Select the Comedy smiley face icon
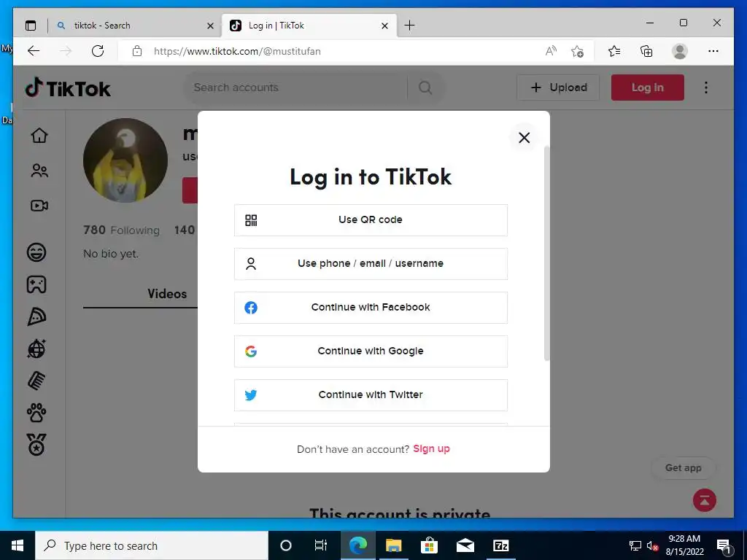The image size is (747, 560). pyautogui.click(x=36, y=252)
